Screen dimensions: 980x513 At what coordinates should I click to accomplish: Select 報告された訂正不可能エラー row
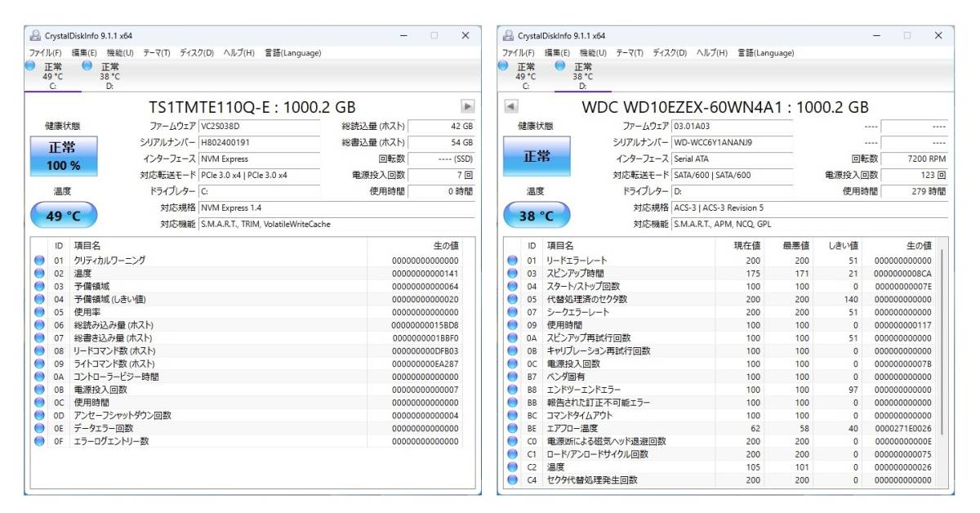[x=719, y=403]
